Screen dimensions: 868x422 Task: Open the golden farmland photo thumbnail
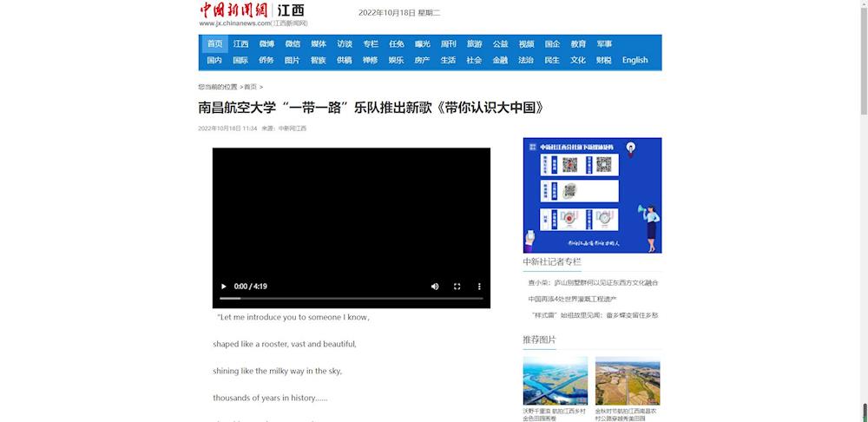(x=627, y=380)
